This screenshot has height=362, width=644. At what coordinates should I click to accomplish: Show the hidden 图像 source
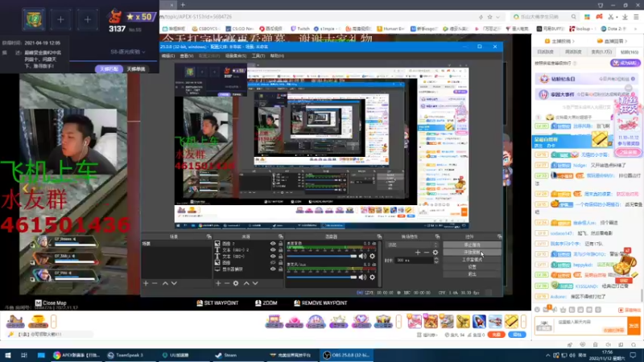pyautogui.click(x=273, y=263)
